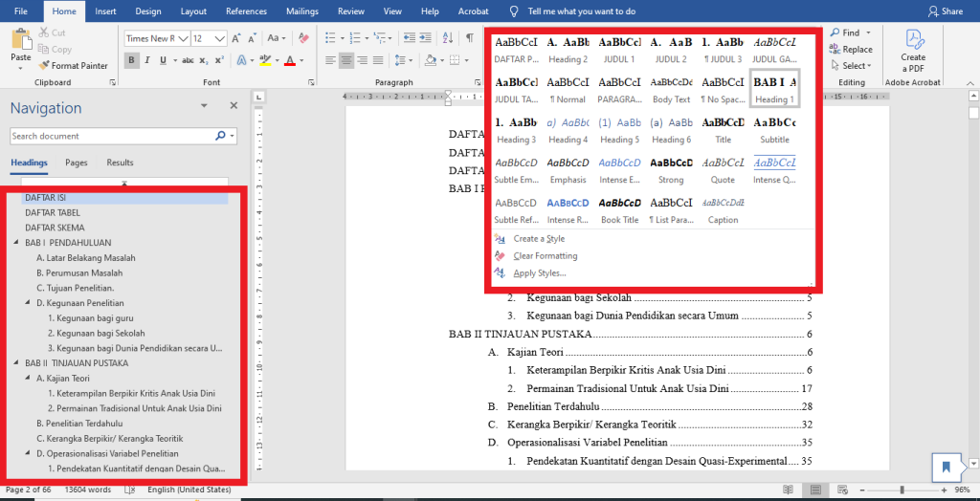This screenshot has height=501, width=980.
Task: Click the text highlight color icon
Action: [265, 60]
